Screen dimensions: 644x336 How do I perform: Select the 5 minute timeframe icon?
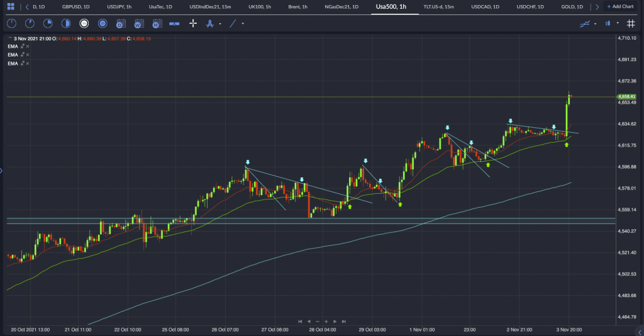[30, 24]
